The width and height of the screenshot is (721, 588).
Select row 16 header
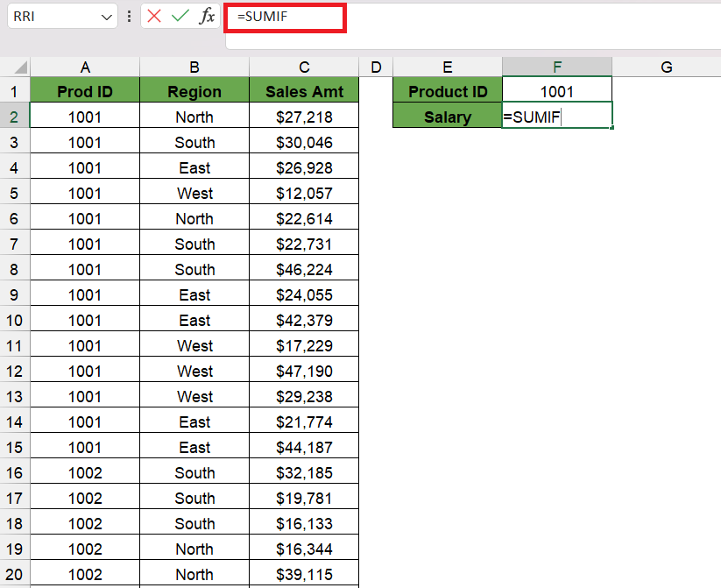[x=14, y=472]
